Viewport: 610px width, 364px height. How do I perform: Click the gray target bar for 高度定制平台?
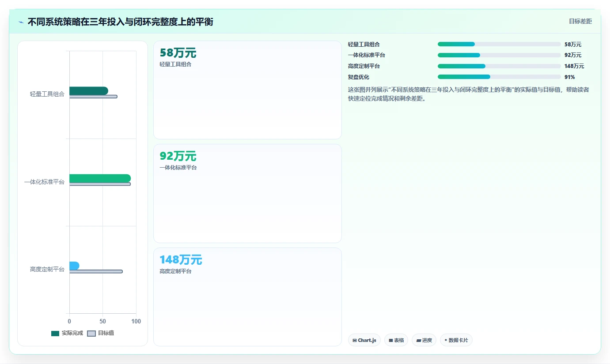point(96,271)
